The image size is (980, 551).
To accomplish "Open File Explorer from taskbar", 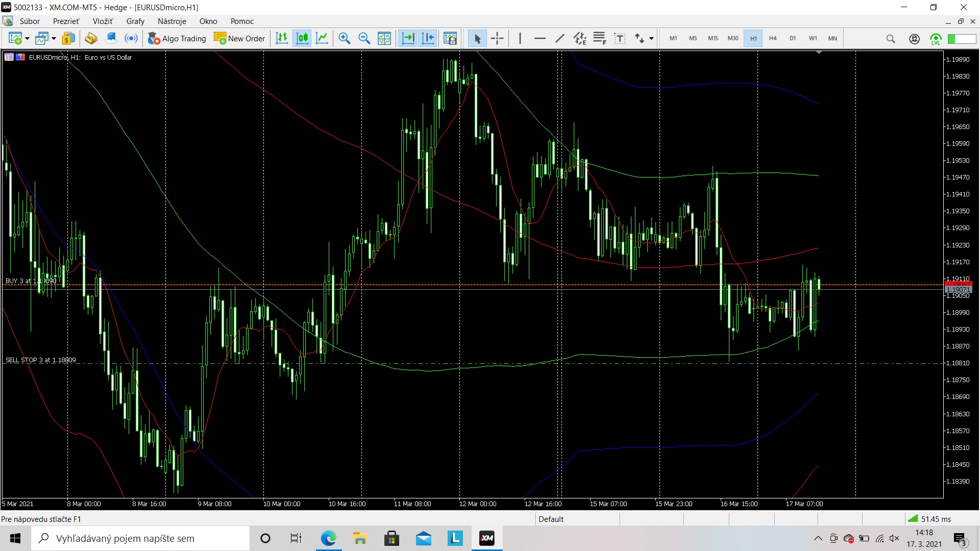I will pyautogui.click(x=360, y=538).
